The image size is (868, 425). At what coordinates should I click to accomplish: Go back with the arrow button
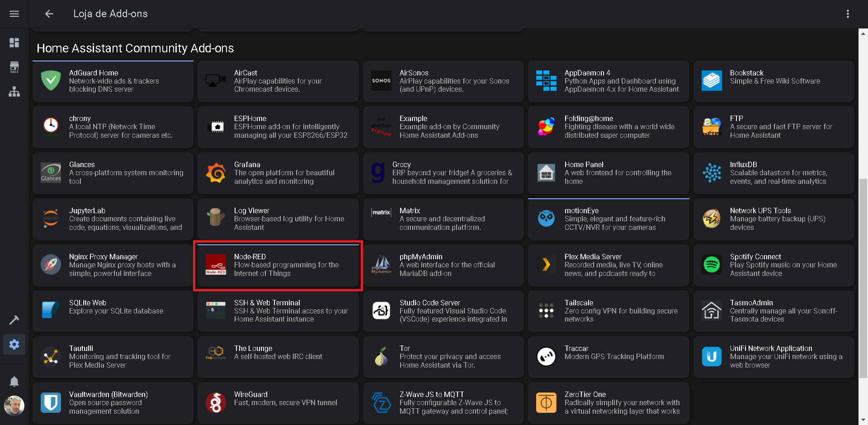[x=49, y=14]
